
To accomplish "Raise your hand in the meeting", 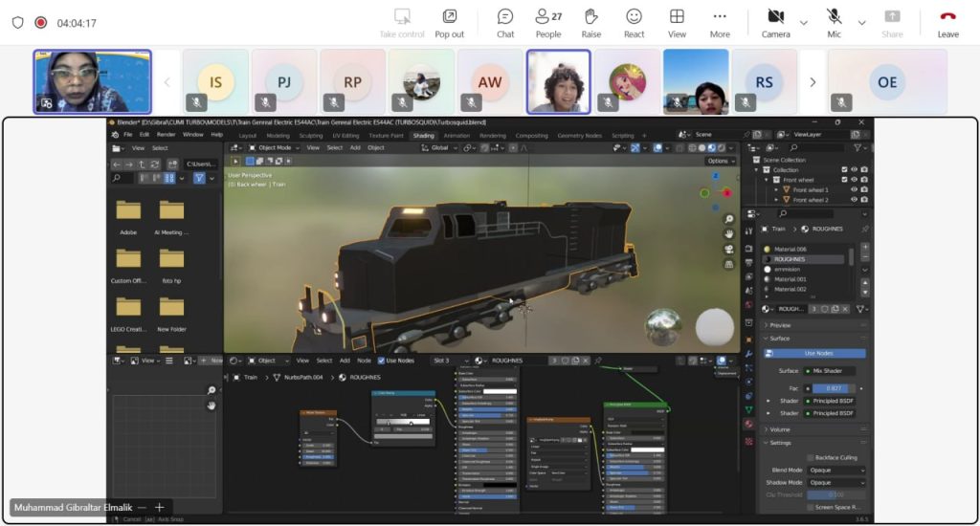I will click(x=590, y=22).
